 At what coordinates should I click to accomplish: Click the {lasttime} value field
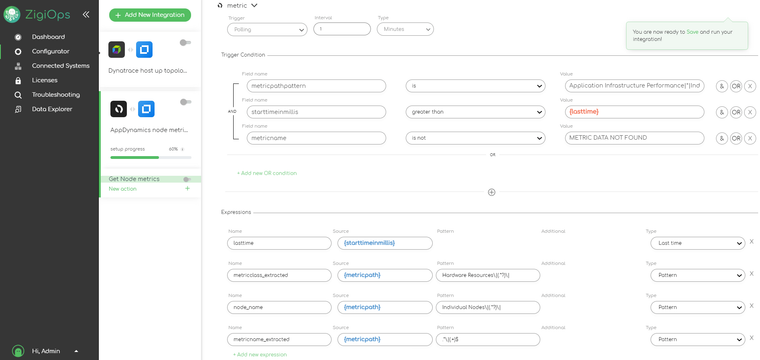634,112
